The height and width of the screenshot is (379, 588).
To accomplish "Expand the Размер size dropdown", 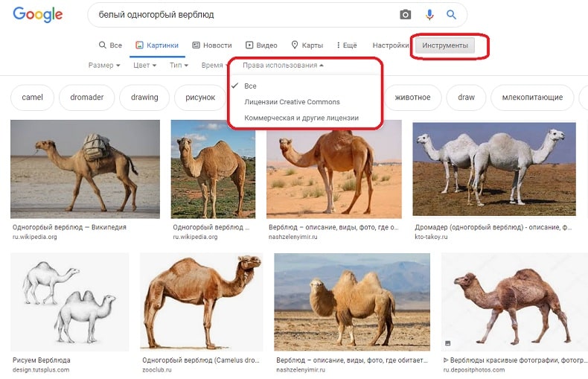I will (x=103, y=66).
